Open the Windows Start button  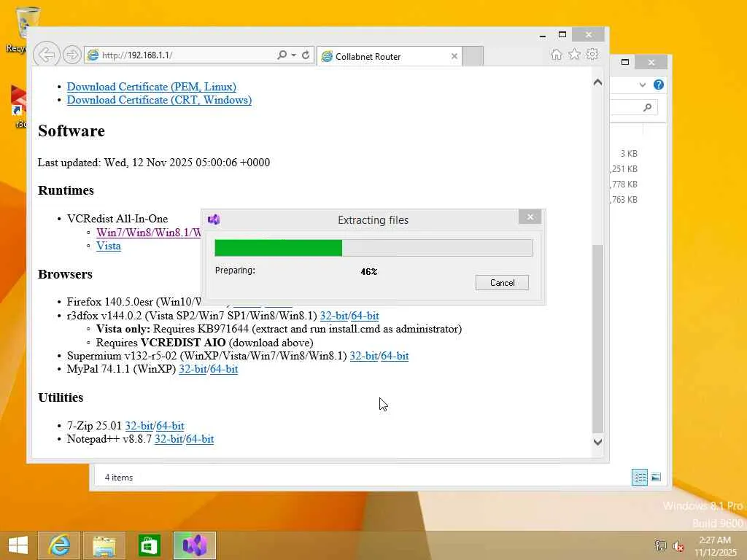pos(18,545)
